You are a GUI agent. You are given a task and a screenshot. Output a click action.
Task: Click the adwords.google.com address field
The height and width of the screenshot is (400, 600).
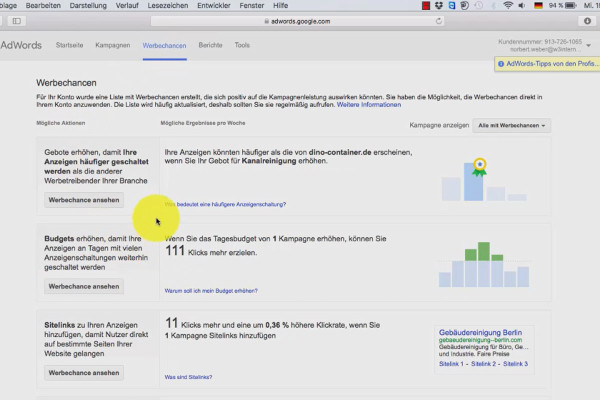coord(297,21)
